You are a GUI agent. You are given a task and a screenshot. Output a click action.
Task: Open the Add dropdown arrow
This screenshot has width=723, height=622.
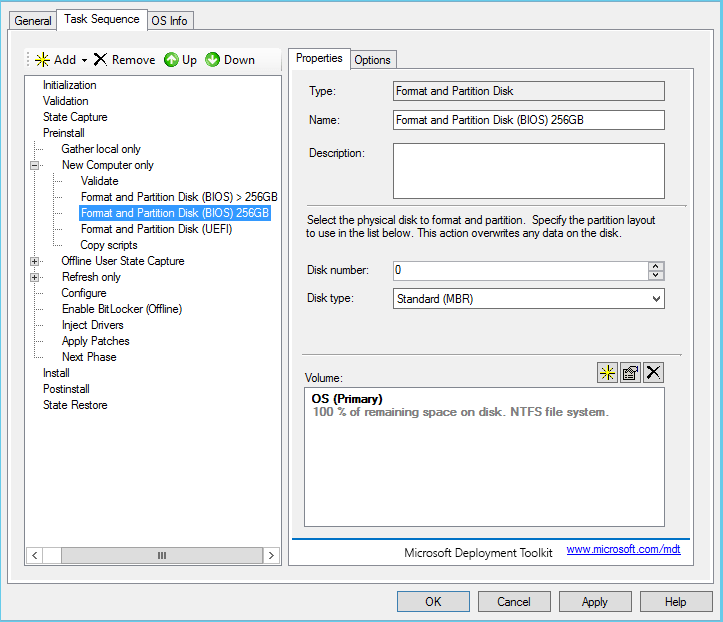84,60
